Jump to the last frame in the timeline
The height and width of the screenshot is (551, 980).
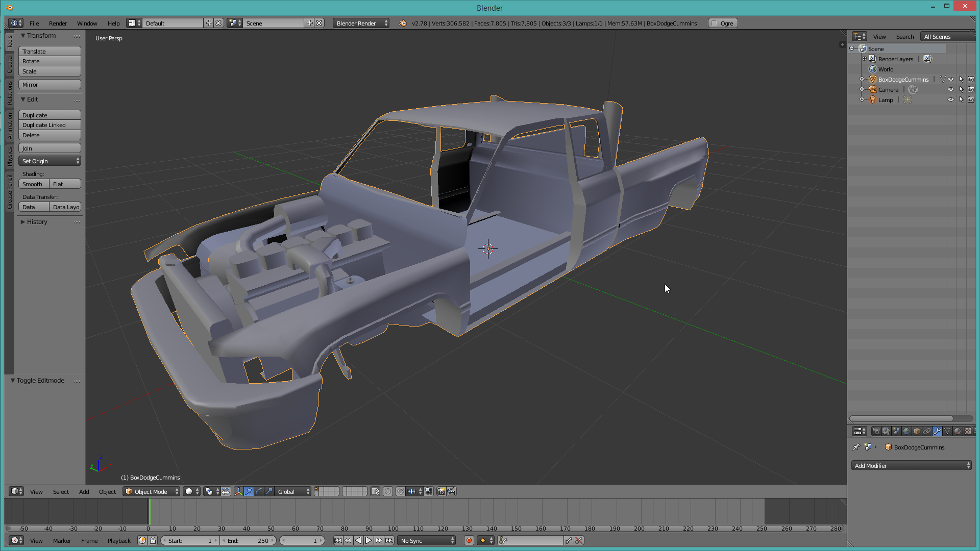(x=389, y=540)
